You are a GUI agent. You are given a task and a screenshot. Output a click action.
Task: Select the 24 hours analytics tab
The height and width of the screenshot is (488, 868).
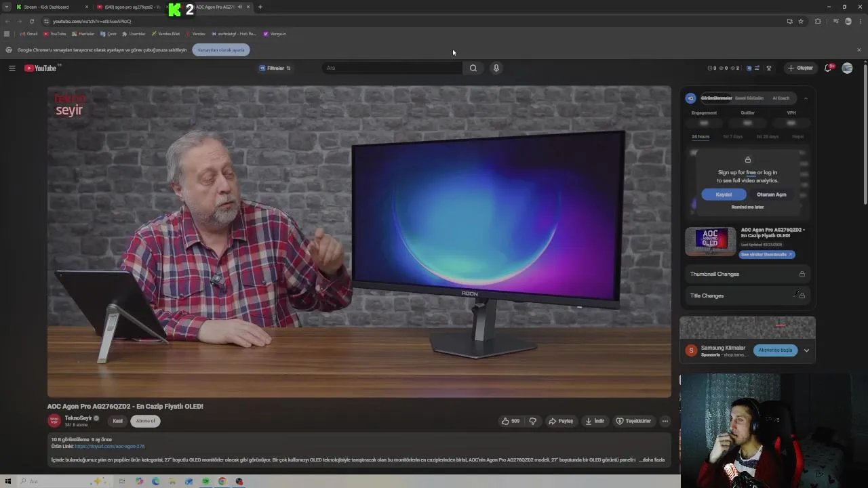click(x=701, y=136)
